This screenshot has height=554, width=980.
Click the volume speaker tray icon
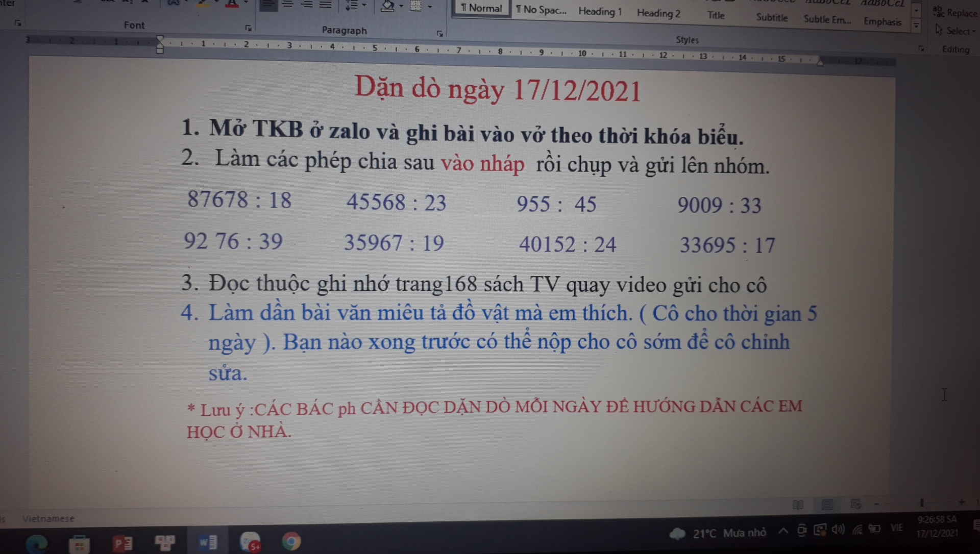coord(838,530)
